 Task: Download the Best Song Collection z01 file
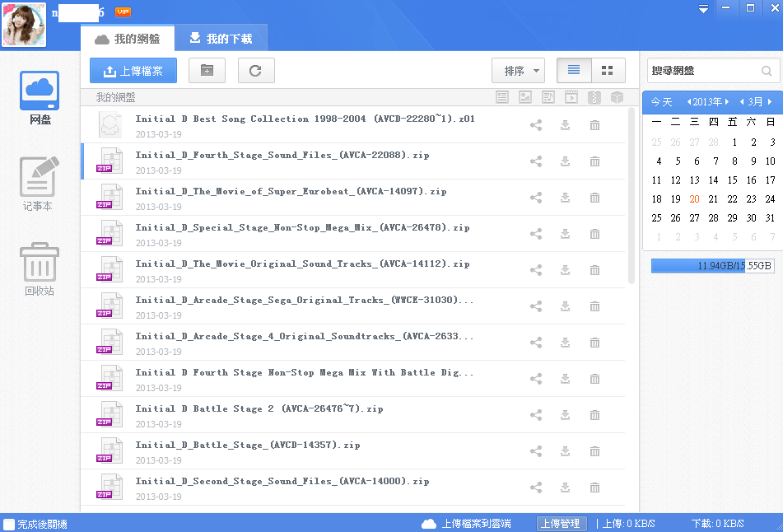tap(565, 125)
